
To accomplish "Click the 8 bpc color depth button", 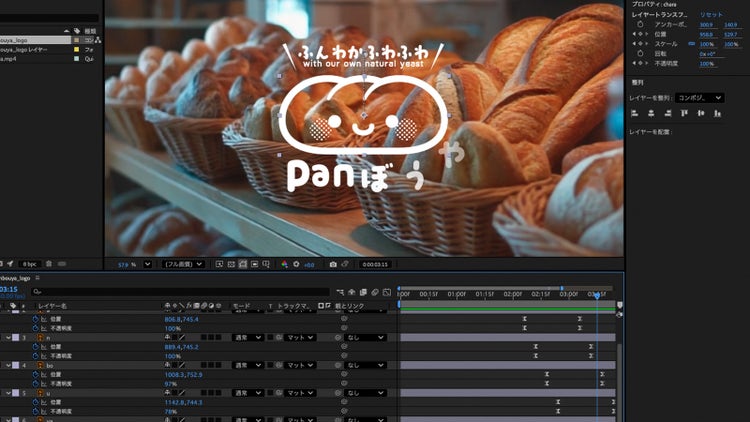I will tap(29, 264).
